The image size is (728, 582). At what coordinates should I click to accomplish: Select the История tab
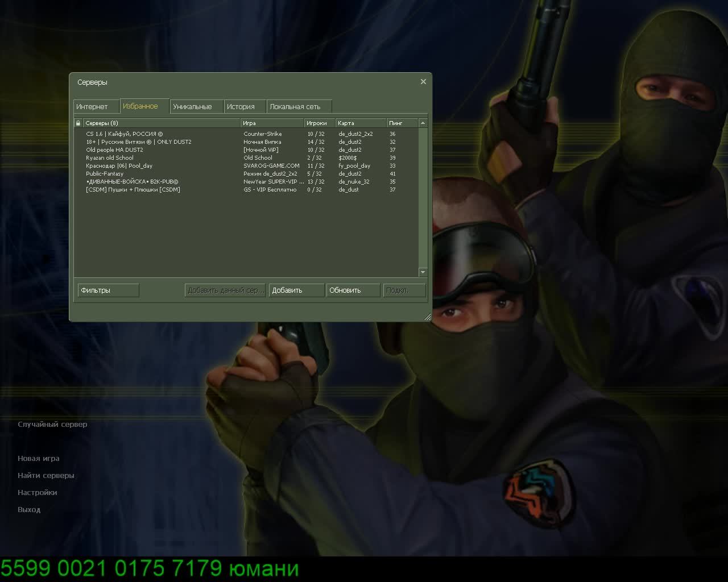pos(241,107)
